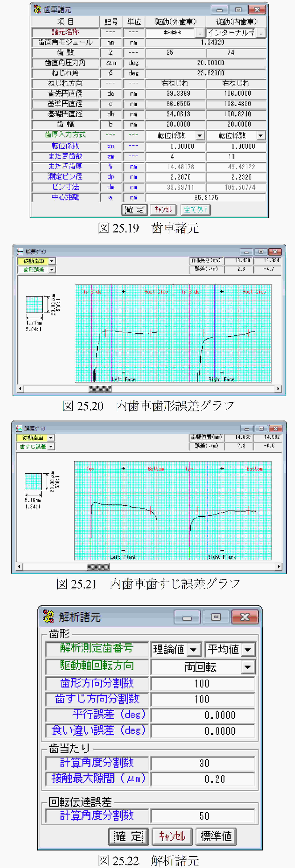Image resolution: width=295 pixels, height=868 pixels.
Task: Click right scroll arrow in 歯すじ誤差 graph window
Action: point(279,566)
